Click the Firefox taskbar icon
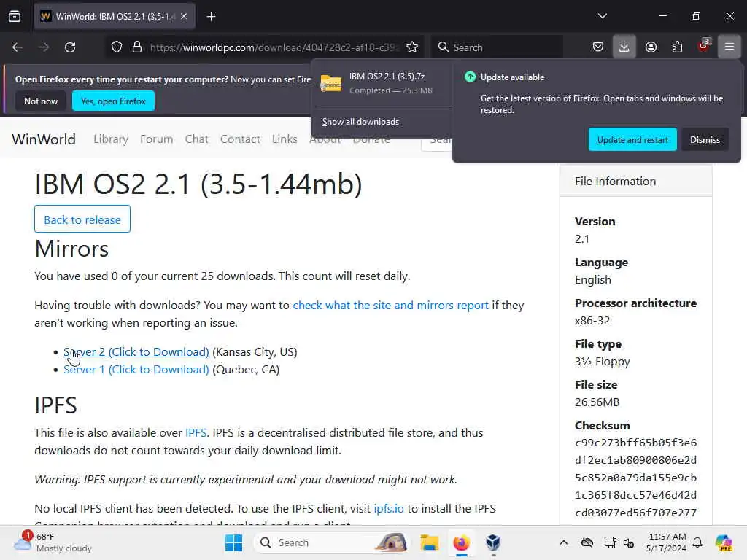 pyautogui.click(x=461, y=542)
